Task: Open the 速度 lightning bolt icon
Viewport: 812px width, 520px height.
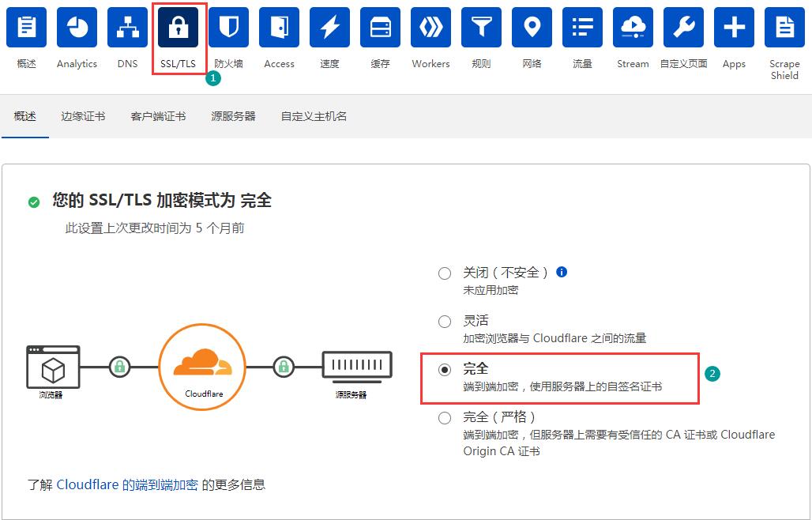Action: pyautogui.click(x=329, y=27)
